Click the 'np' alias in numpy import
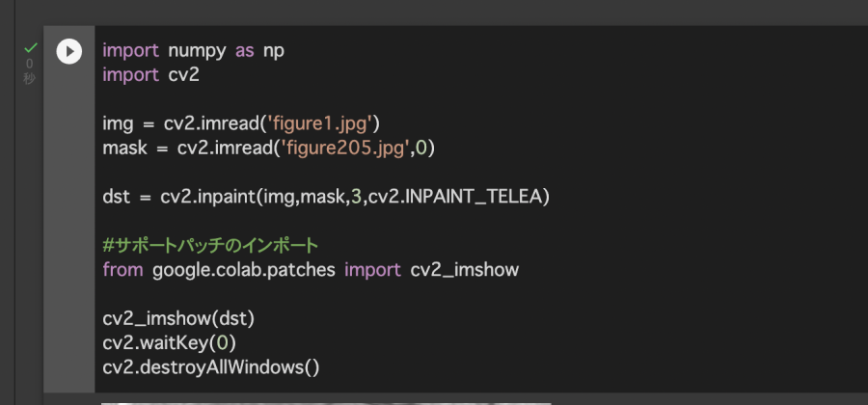 tap(274, 50)
